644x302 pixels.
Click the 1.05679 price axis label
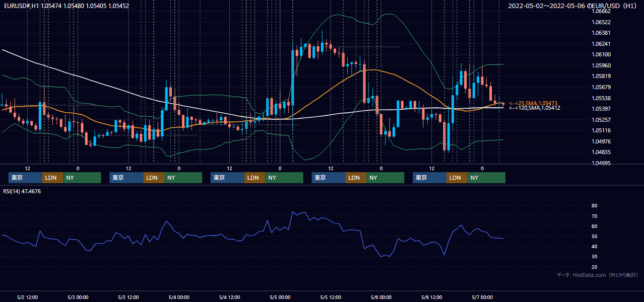pos(601,87)
